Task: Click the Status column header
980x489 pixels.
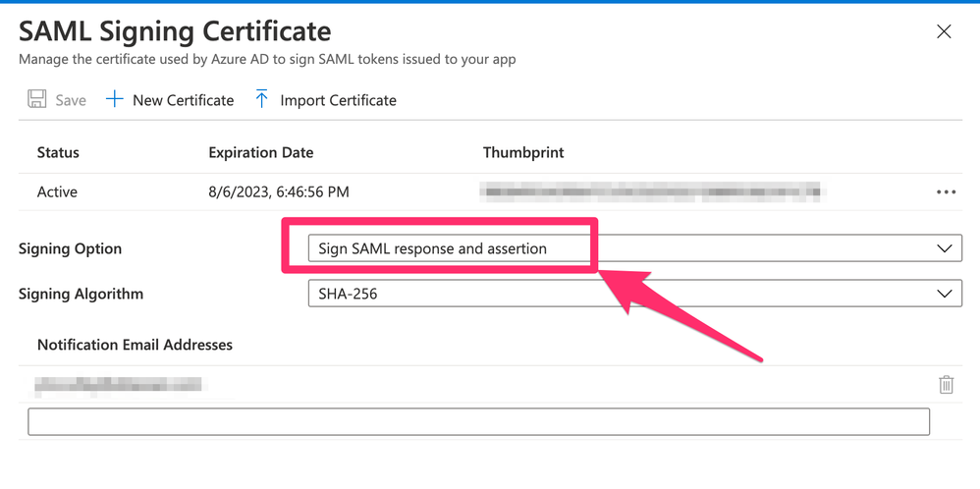Action: click(58, 152)
